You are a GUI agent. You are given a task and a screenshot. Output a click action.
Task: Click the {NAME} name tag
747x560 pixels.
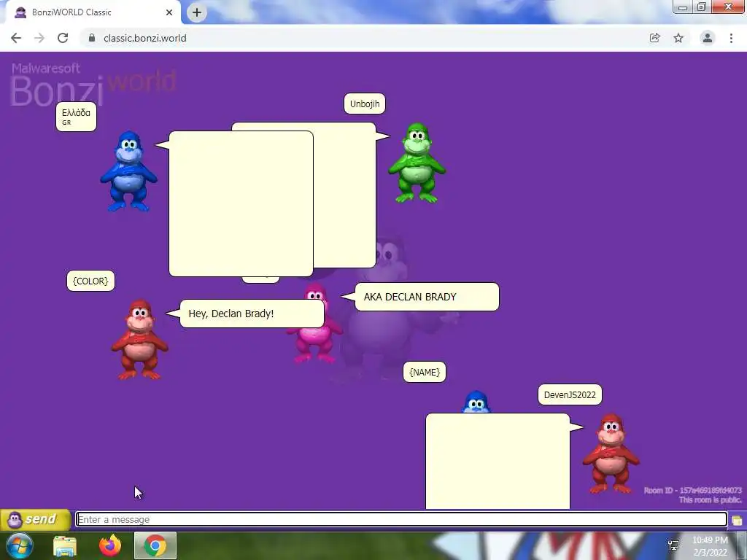point(425,372)
